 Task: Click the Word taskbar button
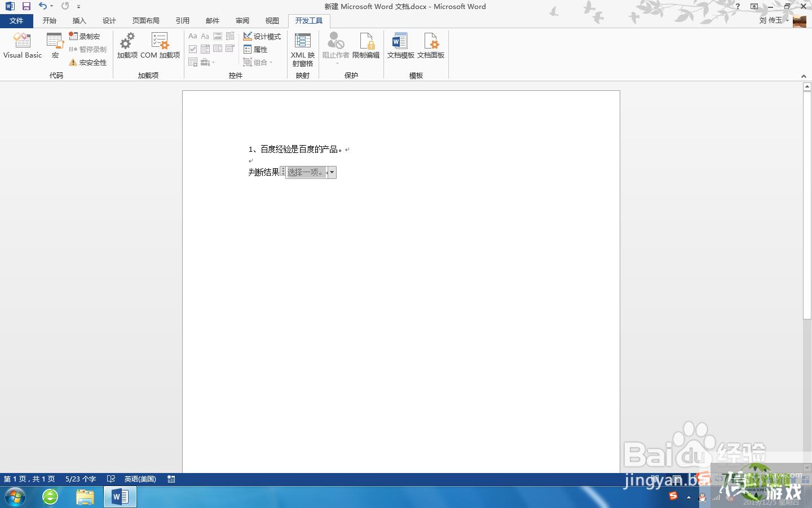[x=120, y=497]
